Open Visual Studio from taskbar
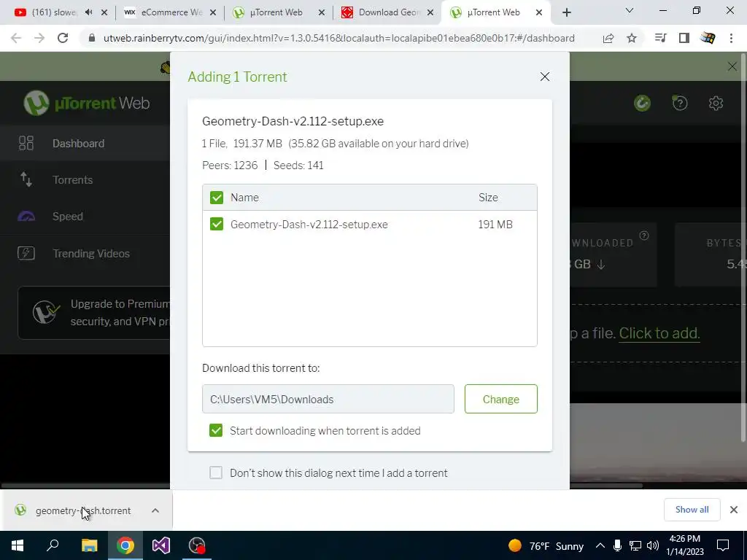The width and height of the screenshot is (747, 560). tap(161, 545)
